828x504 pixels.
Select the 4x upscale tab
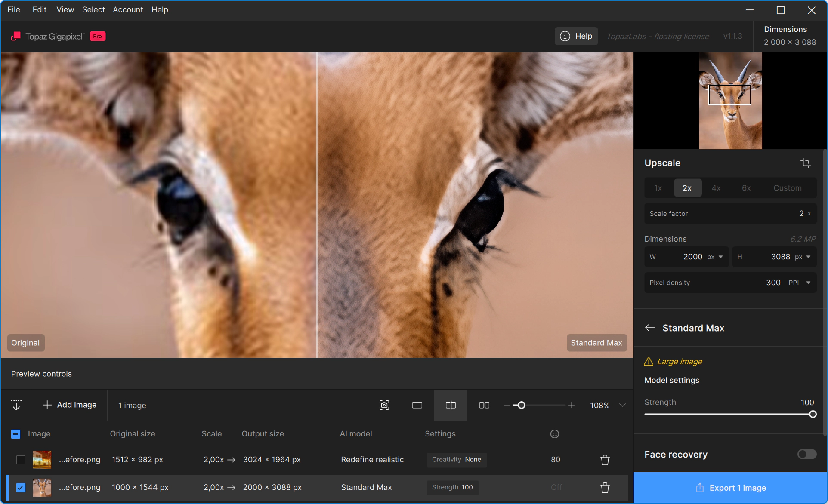pyautogui.click(x=716, y=188)
